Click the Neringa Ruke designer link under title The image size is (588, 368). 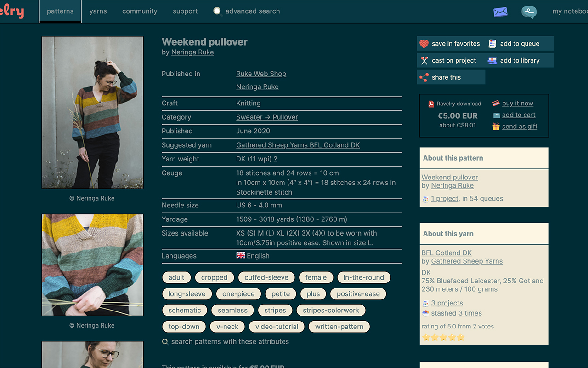pyautogui.click(x=192, y=52)
